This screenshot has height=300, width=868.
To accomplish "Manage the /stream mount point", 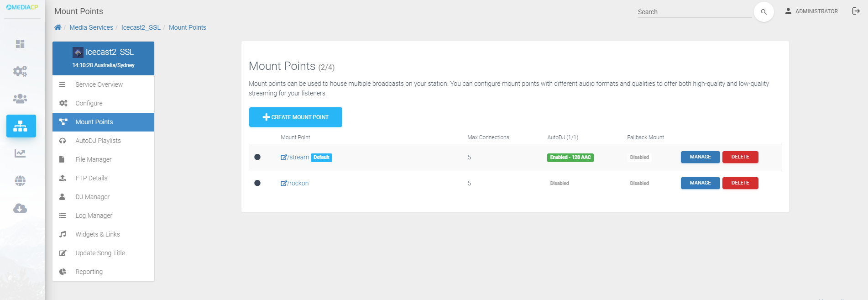I will (700, 157).
